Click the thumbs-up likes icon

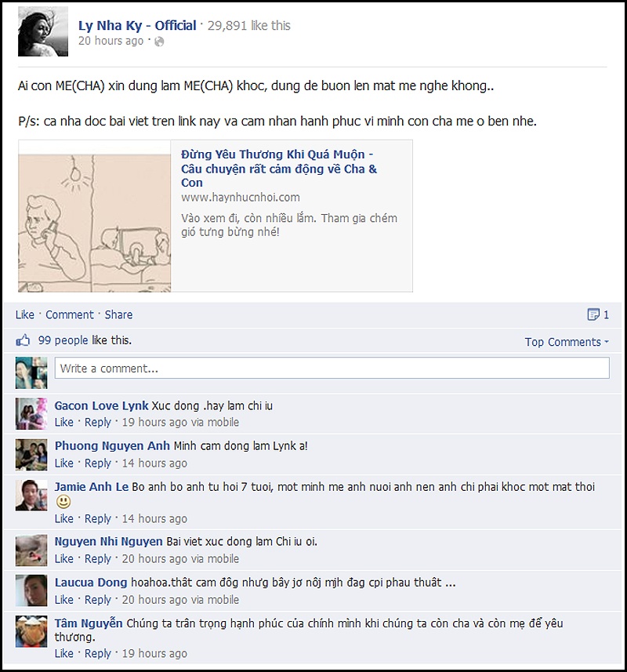tap(23, 341)
